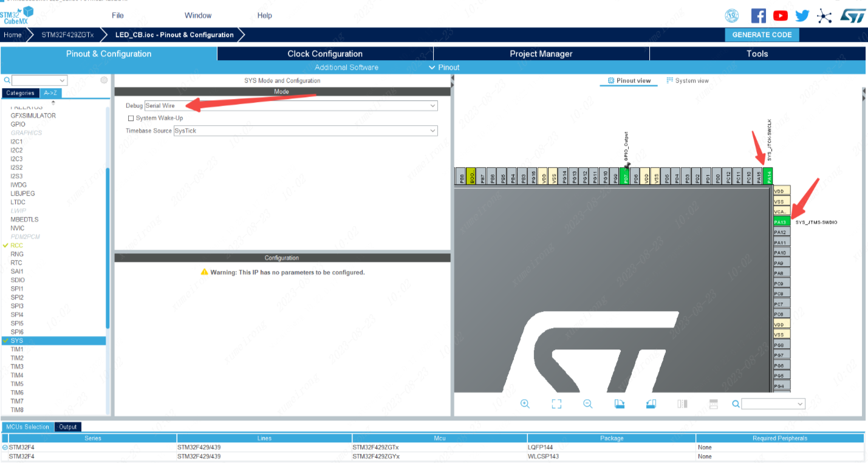
Task: Select RCC in the peripheral list
Action: coord(17,245)
